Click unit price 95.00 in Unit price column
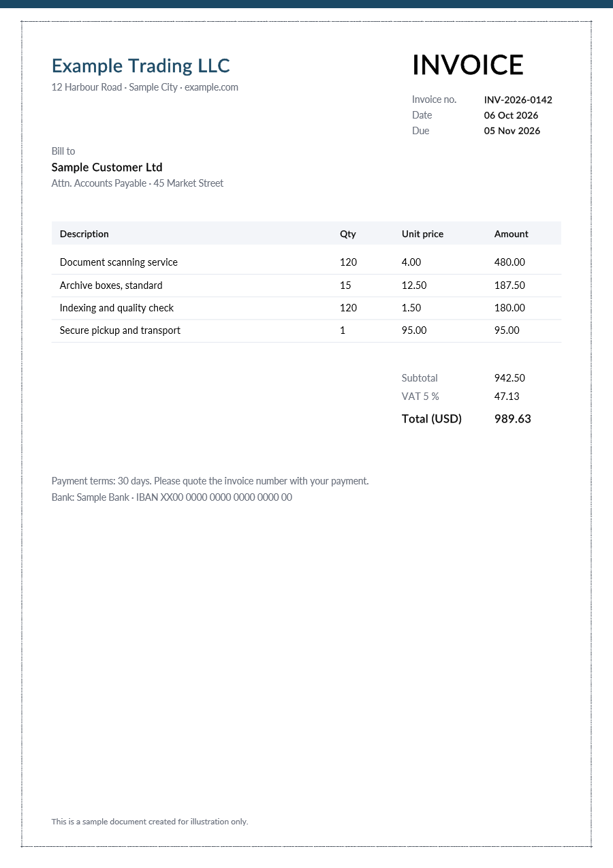Screen dimensions: 613x868 [x=414, y=330]
